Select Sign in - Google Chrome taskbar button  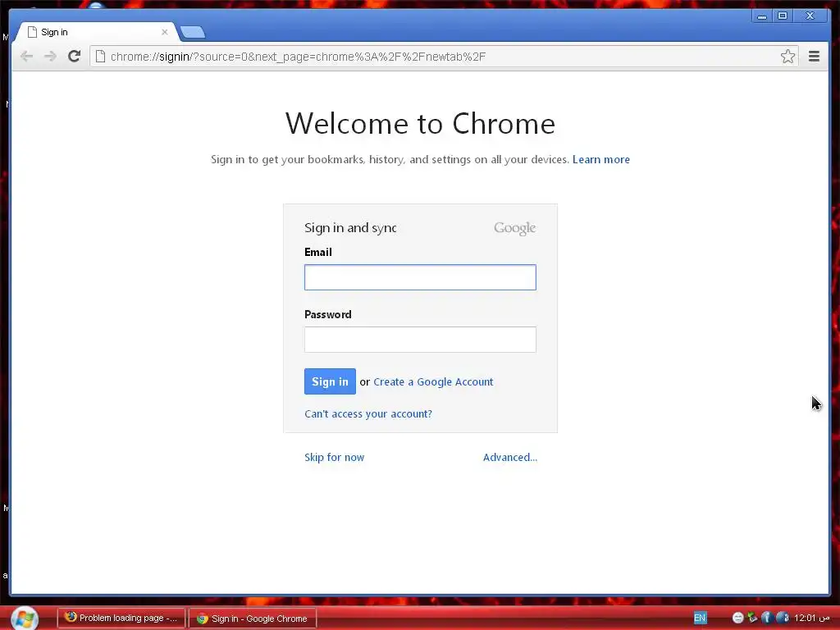pyautogui.click(x=253, y=619)
